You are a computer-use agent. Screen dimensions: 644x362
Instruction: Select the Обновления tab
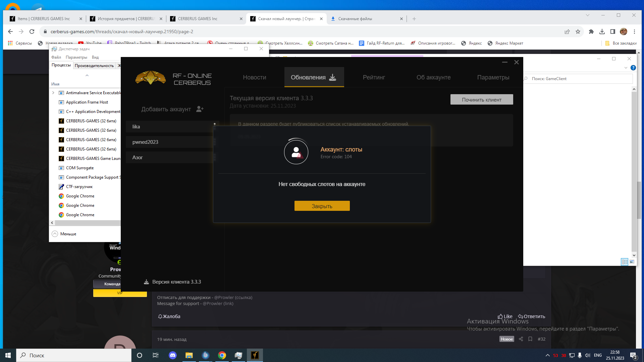[x=314, y=77]
